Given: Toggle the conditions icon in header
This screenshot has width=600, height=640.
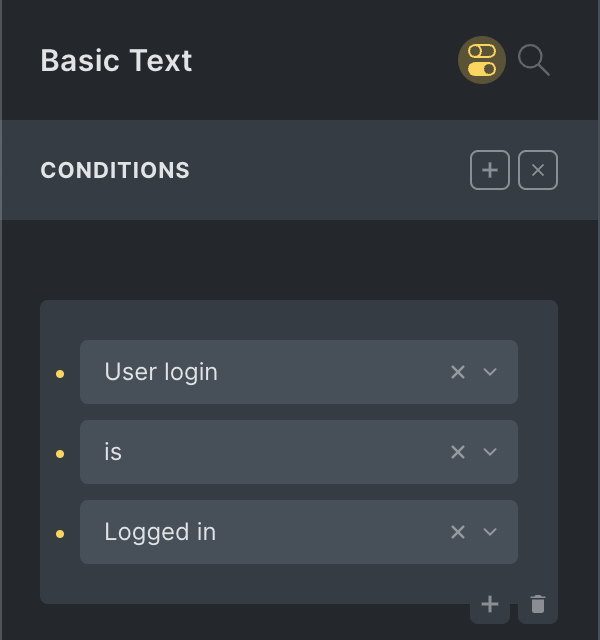Looking at the screenshot, I should 482,60.
